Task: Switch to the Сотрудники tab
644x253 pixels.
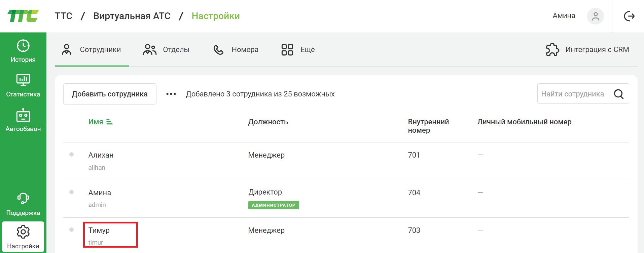Action: click(x=92, y=50)
